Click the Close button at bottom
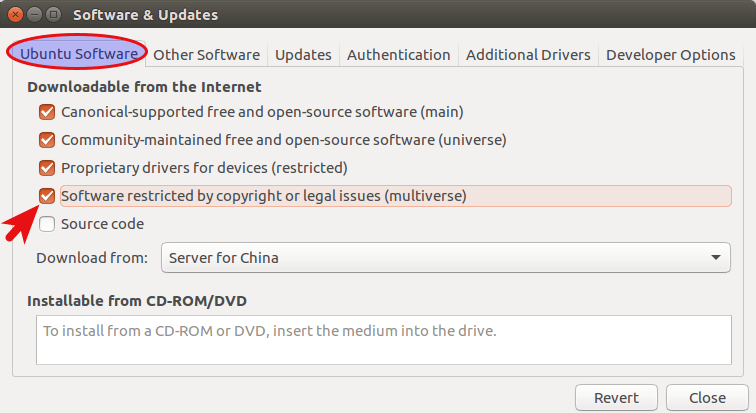Image resolution: width=756 pixels, height=413 pixels. tap(706, 397)
